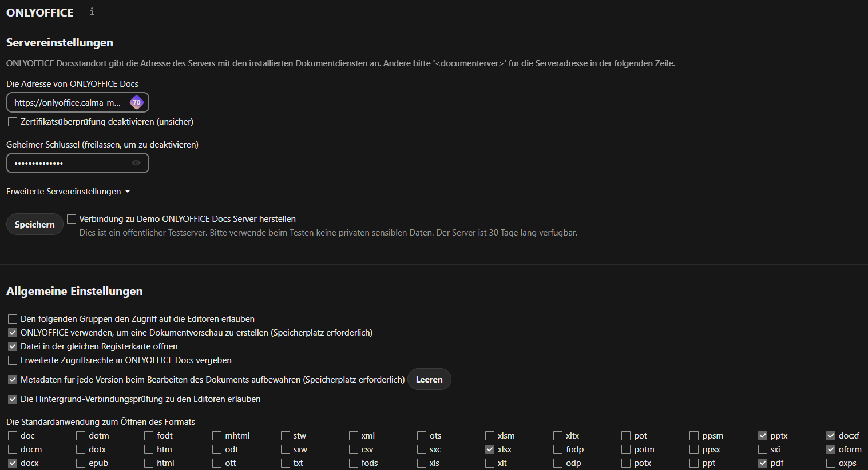The width and height of the screenshot is (868, 470).
Task: Uncheck the oform format checkbox
Action: tap(831, 449)
